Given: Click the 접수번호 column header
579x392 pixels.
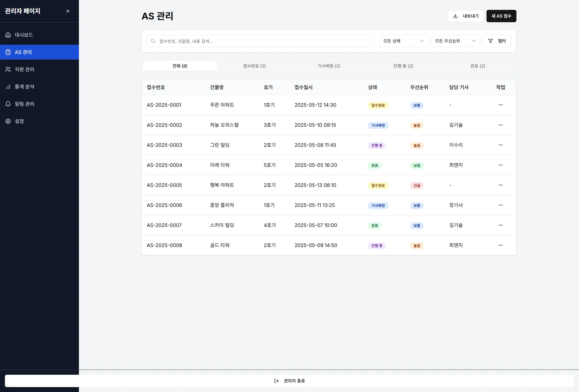Looking at the screenshot, I should [156, 87].
